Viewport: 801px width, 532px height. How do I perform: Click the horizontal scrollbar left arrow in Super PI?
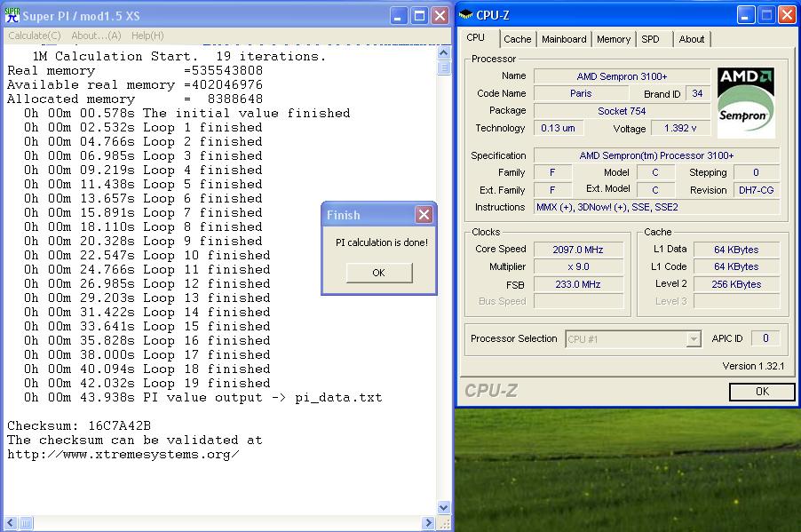[x=11, y=523]
